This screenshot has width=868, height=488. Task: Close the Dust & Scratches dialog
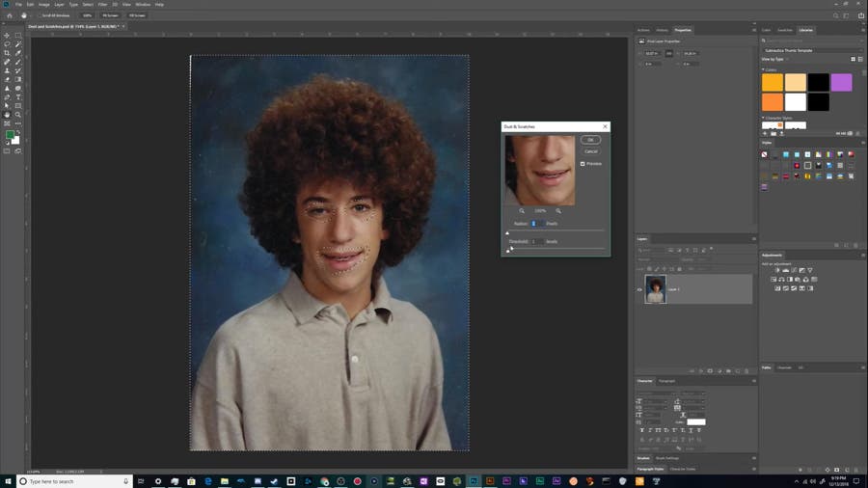[605, 126]
